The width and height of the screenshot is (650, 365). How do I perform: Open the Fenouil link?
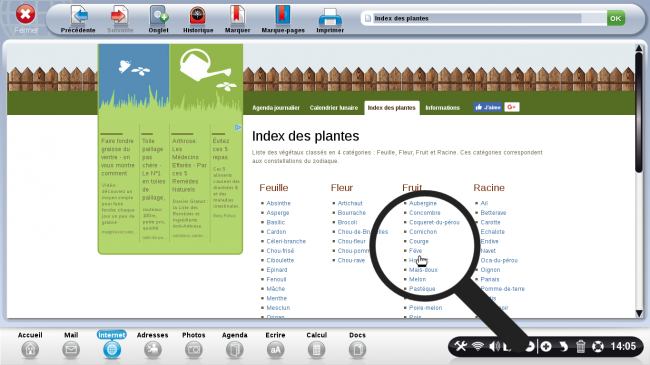coord(276,280)
